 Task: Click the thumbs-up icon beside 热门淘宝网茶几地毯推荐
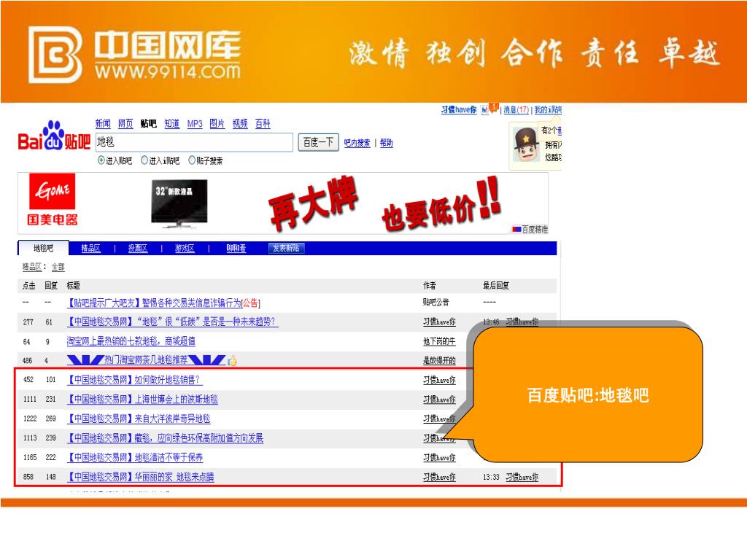coord(232,360)
